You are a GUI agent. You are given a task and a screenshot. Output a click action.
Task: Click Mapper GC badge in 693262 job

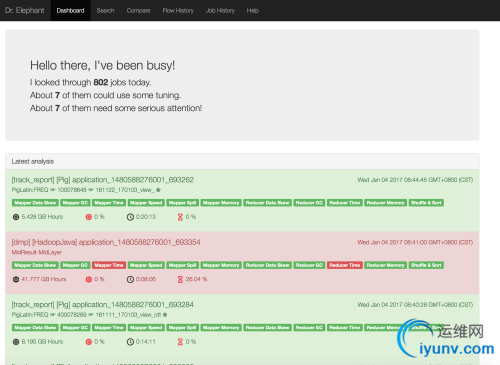pos(75,203)
